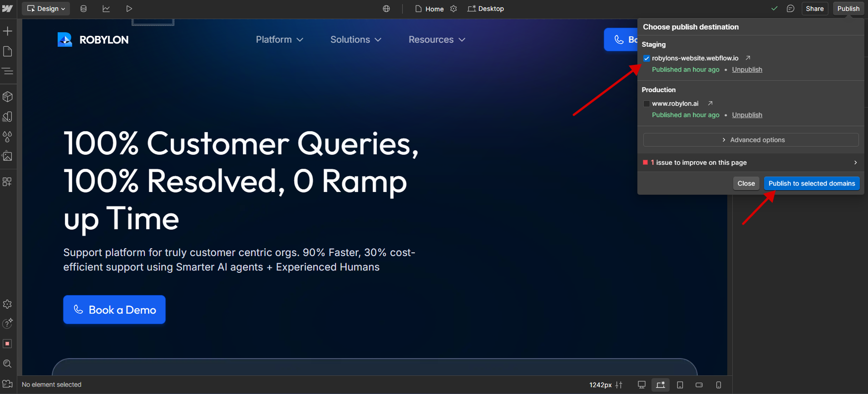Screen dimensions: 868x394
Task: Open the Navigator panel
Action: [8, 71]
